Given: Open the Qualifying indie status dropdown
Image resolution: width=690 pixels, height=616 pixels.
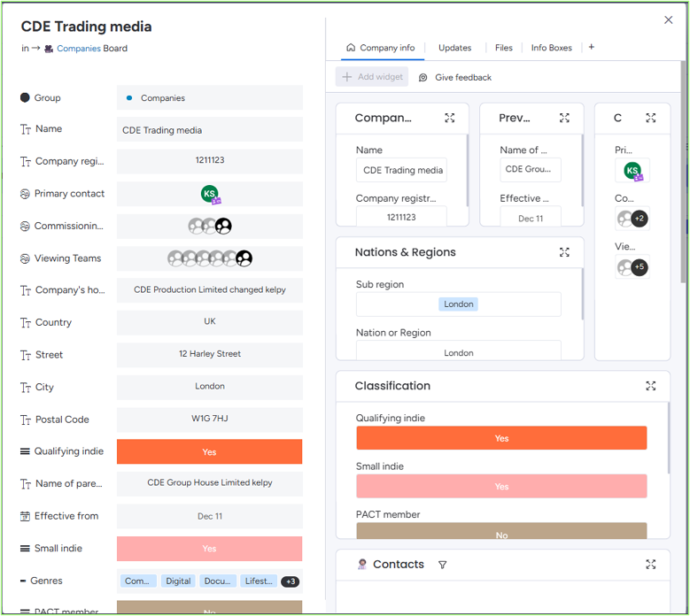Looking at the screenshot, I should (x=209, y=451).
